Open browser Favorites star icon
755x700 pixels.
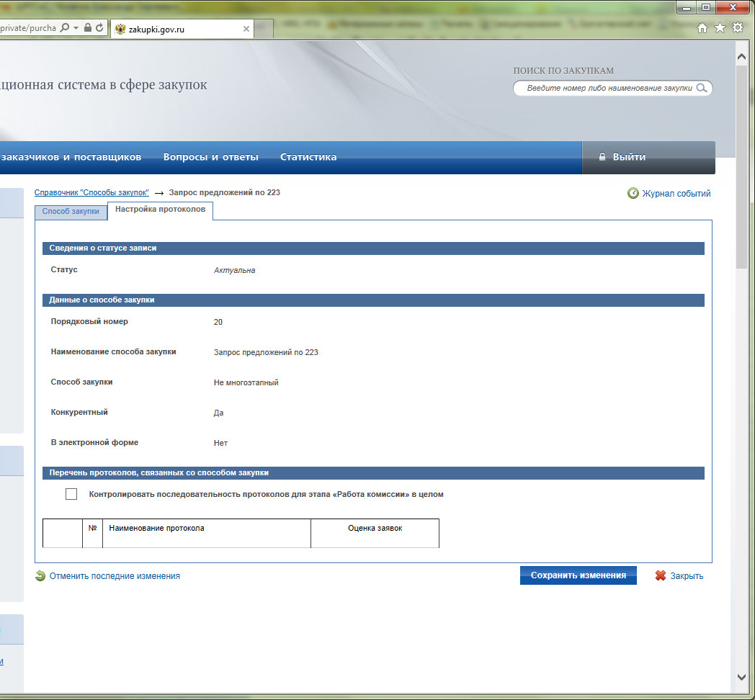(x=720, y=28)
